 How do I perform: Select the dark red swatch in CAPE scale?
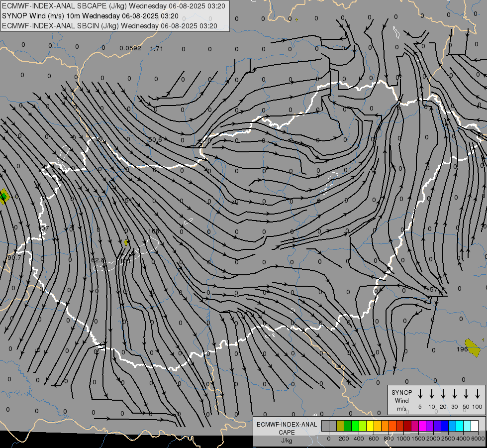point(407,426)
